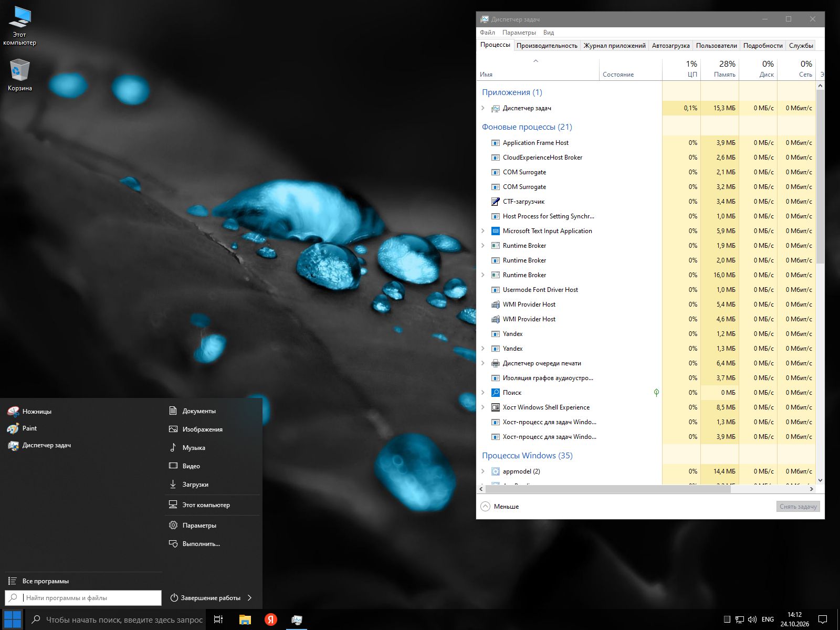The height and width of the screenshot is (630, 840).
Task: Click the ENG language indicator
Action: [x=768, y=619]
